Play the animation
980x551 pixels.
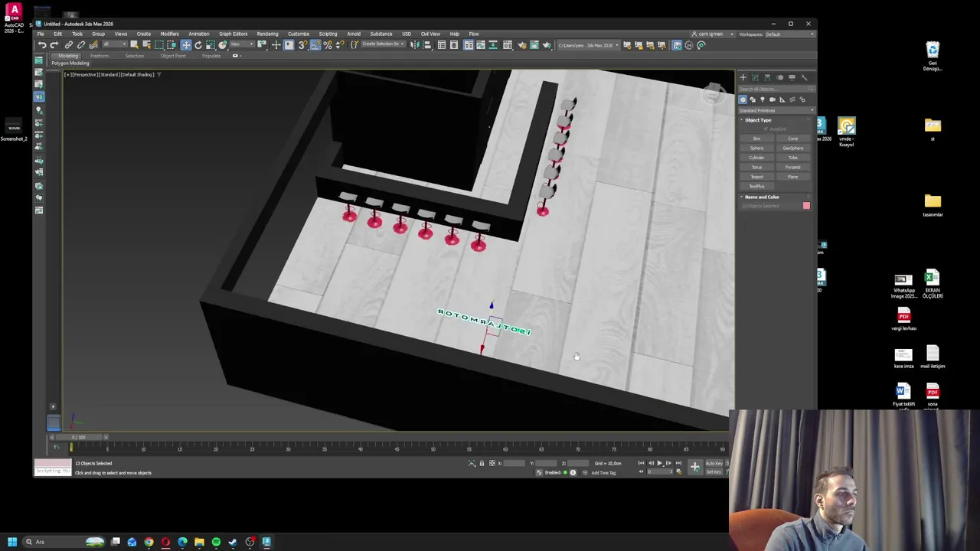659,463
